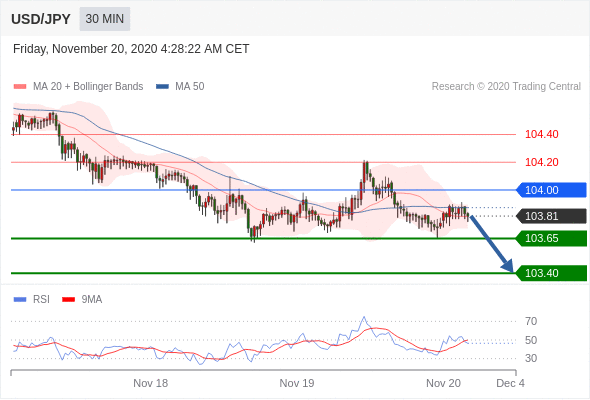The height and width of the screenshot is (400, 590).
Task: Click the red 104.40 resistance label
Action: (x=542, y=134)
